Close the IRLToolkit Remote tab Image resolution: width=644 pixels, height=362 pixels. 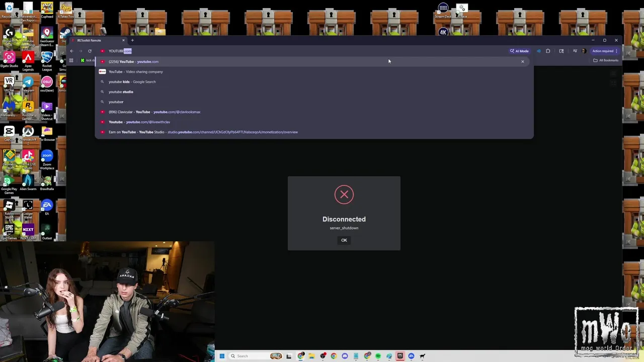[123, 40]
